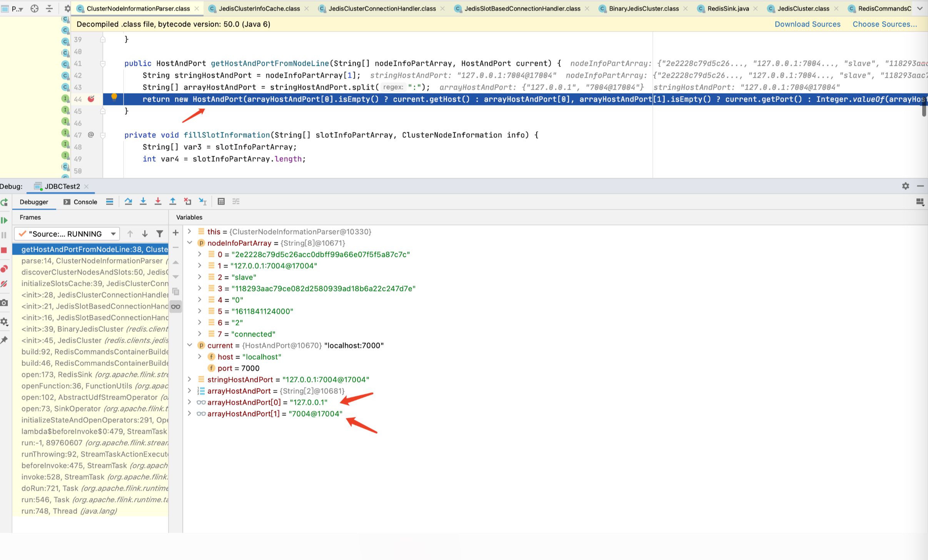The image size is (928, 560).
Task: Open JedisClusterInfoCache.class editor tab
Action: [259, 8]
